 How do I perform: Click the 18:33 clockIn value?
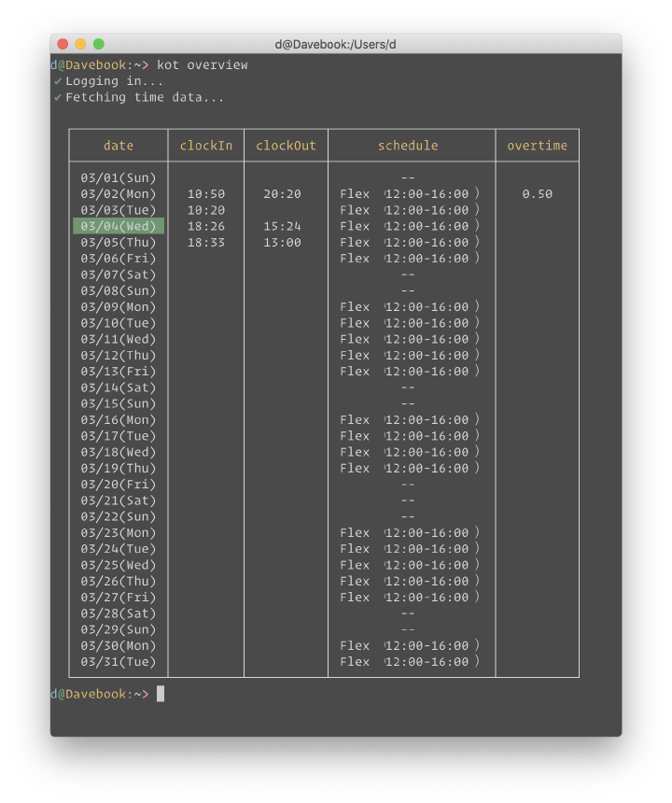click(205, 242)
